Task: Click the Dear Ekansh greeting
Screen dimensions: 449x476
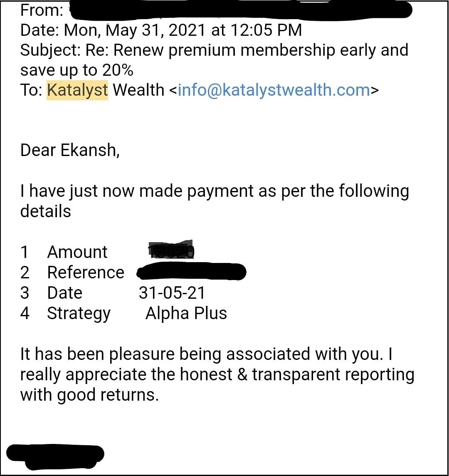Action: tap(70, 150)
